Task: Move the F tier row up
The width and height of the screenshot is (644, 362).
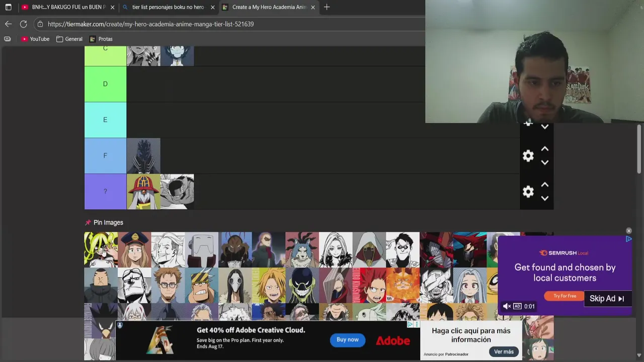Action: click(544, 149)
